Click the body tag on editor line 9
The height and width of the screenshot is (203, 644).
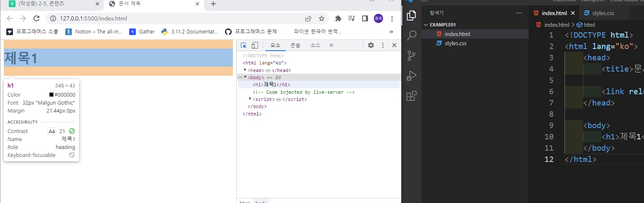[x=597, y=126]
